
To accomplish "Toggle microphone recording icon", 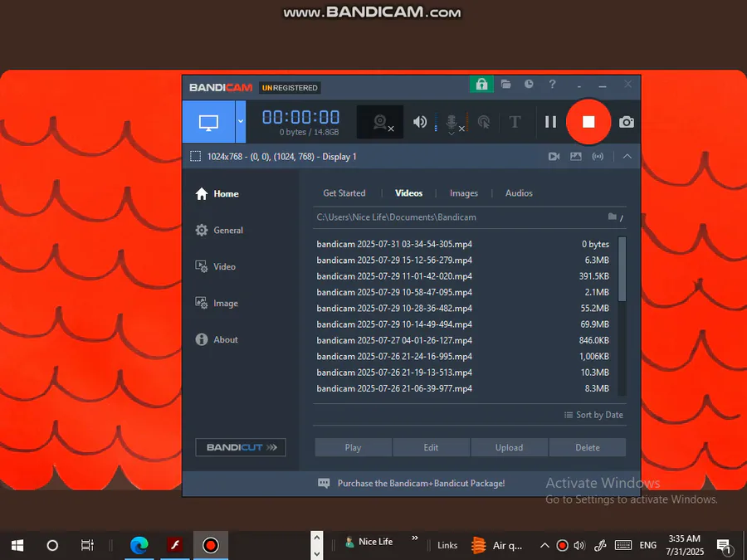I will click(x=452, y=123).
